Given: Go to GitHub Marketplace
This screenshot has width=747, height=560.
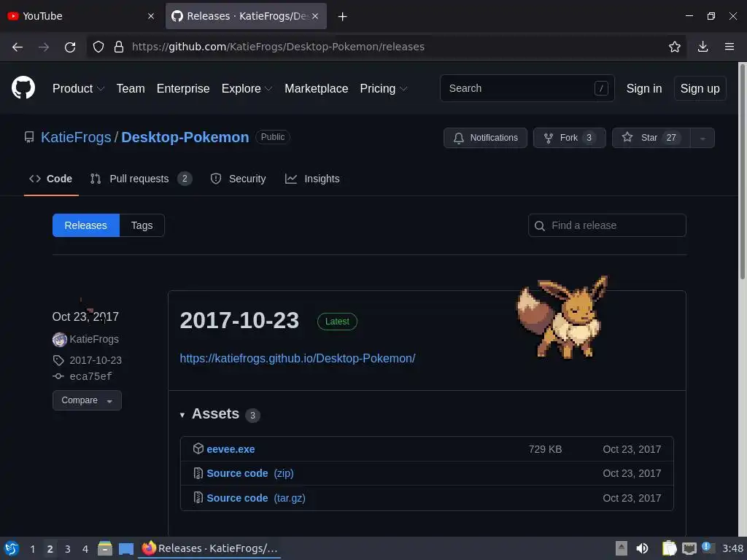Looking at the screenshot, I should pos(317,88).
